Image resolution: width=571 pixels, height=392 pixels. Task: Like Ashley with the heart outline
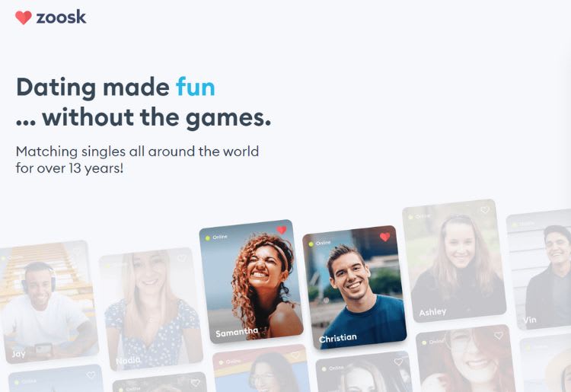pos(485,210)
